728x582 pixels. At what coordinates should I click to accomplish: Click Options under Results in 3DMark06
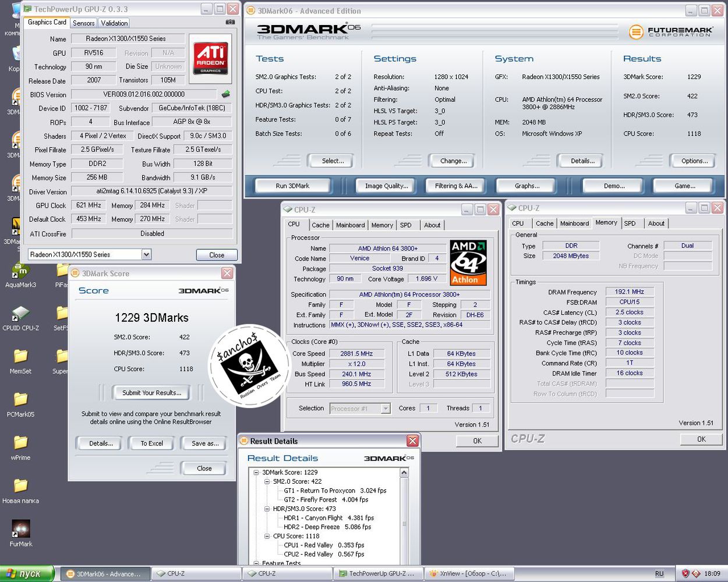tap(694, 161)
